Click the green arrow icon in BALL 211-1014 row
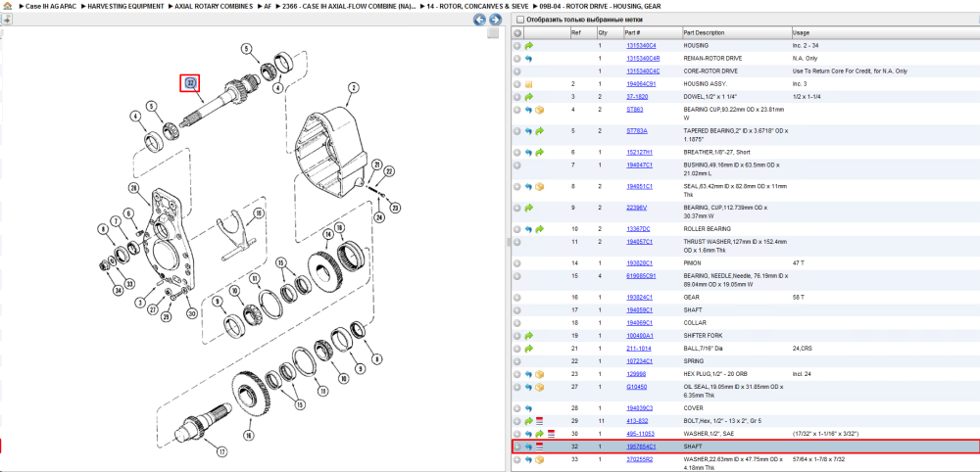The height and width of the screenshot is (472, 980). click(x=529, y=349)
